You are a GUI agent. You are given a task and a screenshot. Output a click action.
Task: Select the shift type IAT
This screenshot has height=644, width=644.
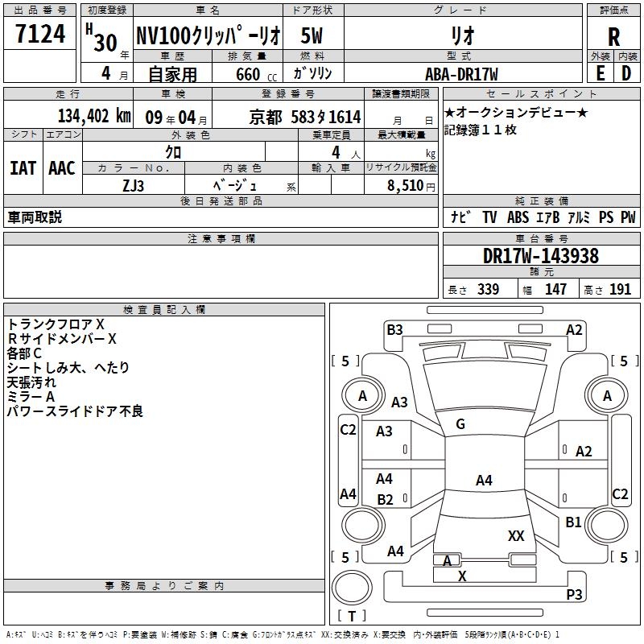(x=23, y=168)
